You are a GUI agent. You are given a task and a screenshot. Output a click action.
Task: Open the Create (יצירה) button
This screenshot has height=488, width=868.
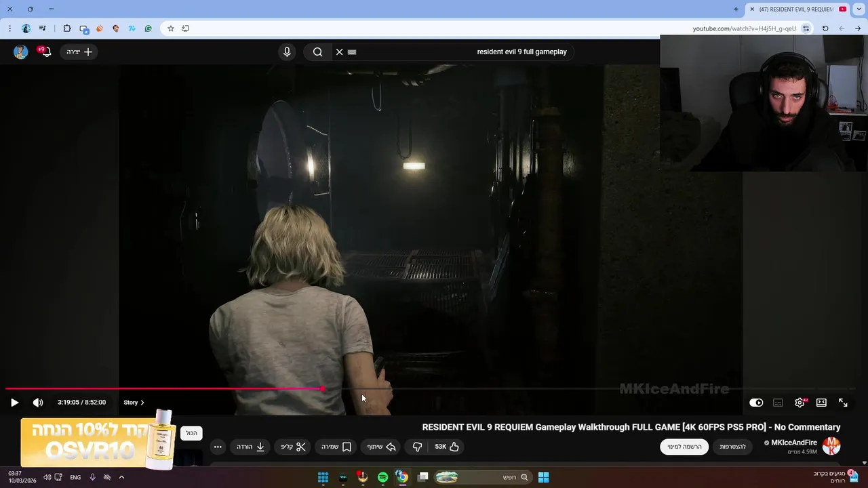click(79, 52)
